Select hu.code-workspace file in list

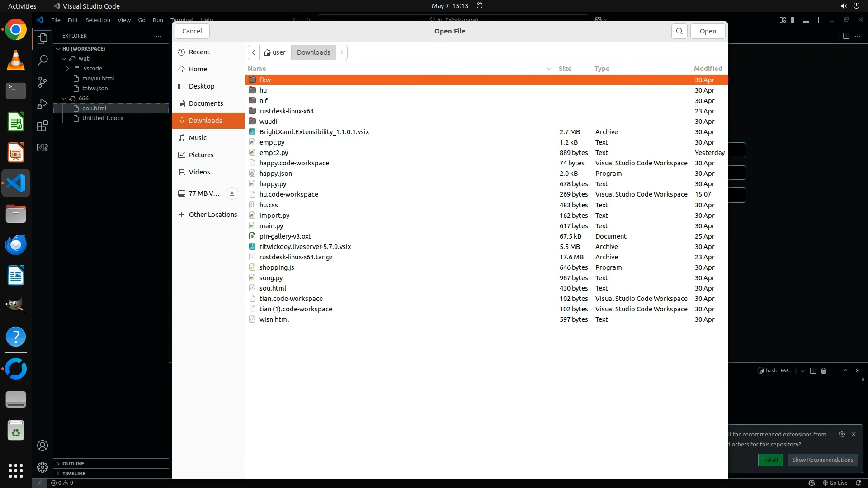coord(288,194)
